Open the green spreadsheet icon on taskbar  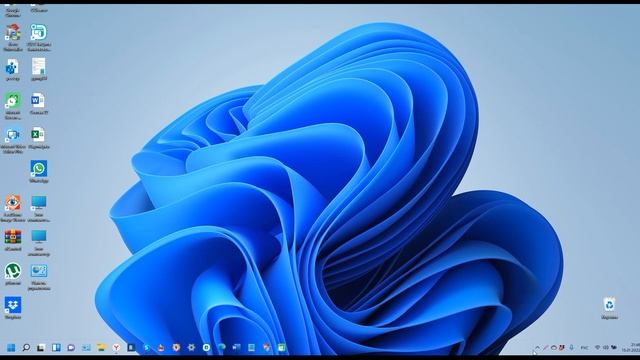282,347
